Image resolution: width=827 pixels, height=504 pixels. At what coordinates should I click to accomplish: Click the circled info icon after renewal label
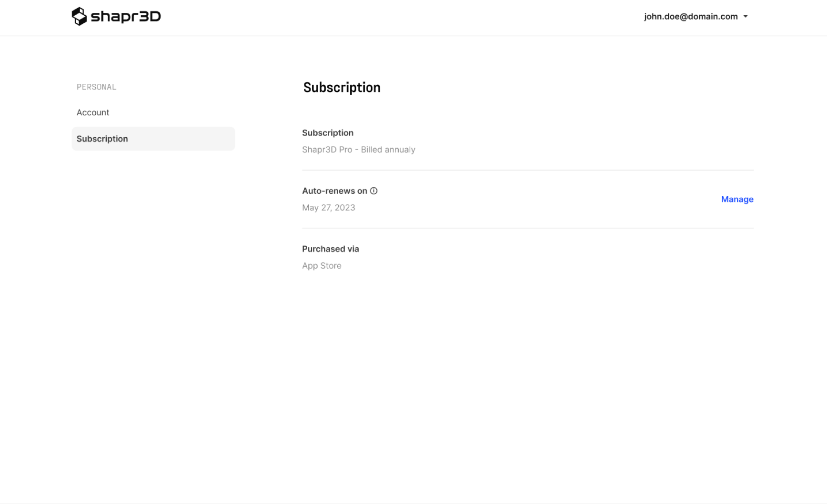[373, 191]
